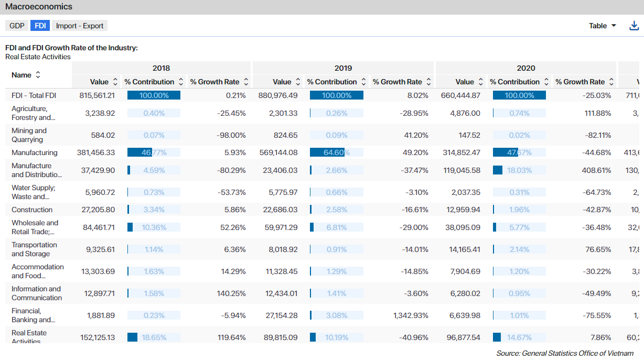Image resolution: width=644 pixels, height=361 pixels.
Task: Sort by 2020 Value column arrows
Action: point(481,82)
